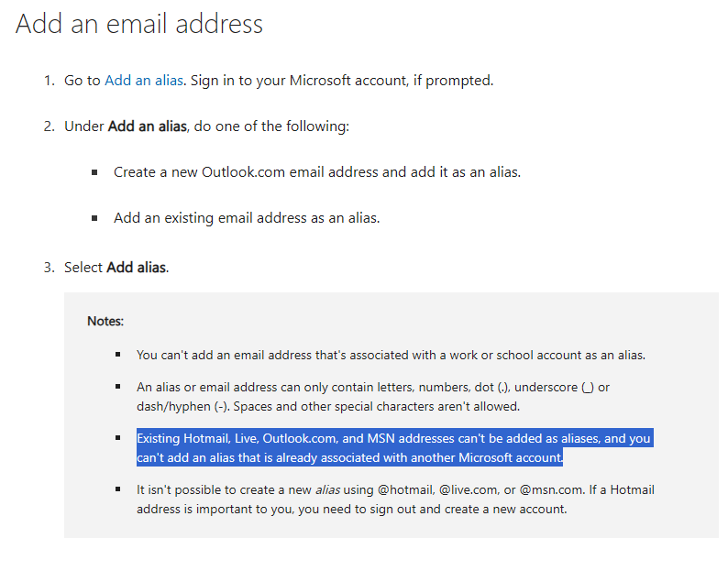Viewport: 728px width, 571px height.
Task: Click bold 'Add an alias' text in step 2
Action: 148,126
